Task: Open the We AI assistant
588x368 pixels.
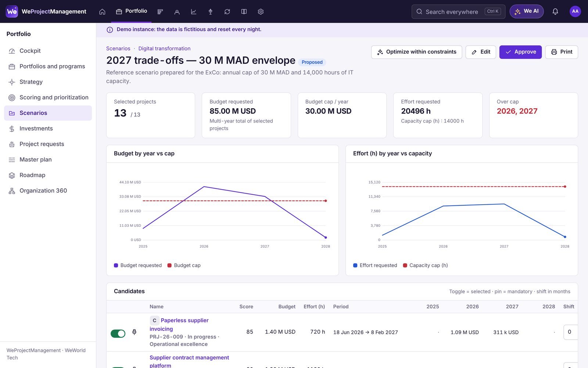Action: point(527,11)
